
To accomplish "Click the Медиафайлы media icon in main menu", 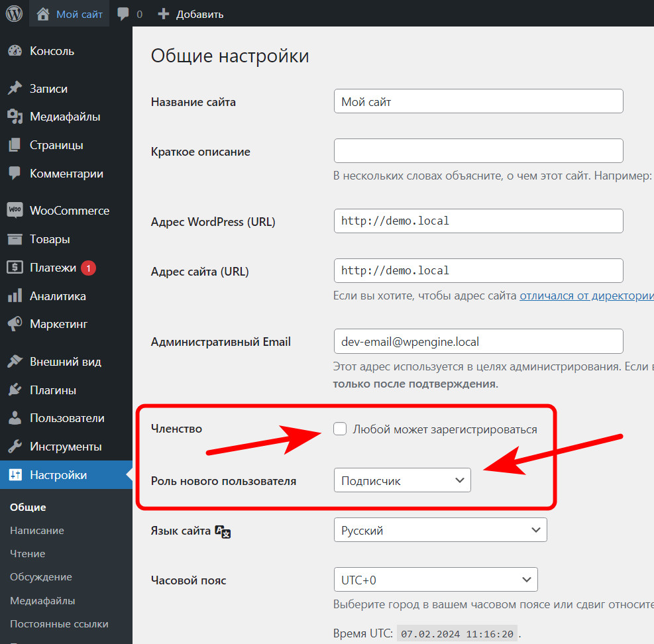I will 15,117.
